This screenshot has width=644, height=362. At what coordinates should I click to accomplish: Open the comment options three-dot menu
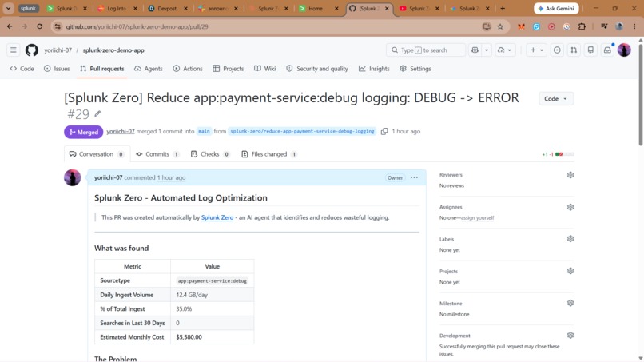click(x=414, y=177)
